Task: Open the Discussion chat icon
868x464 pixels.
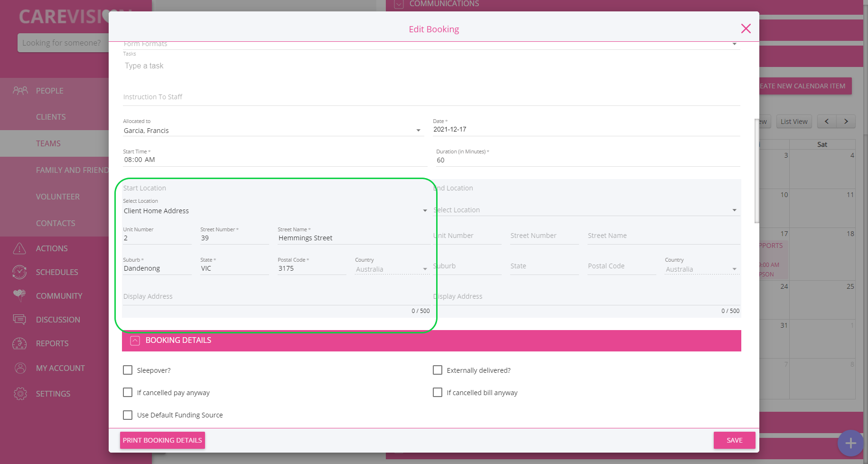Action: 19,319
